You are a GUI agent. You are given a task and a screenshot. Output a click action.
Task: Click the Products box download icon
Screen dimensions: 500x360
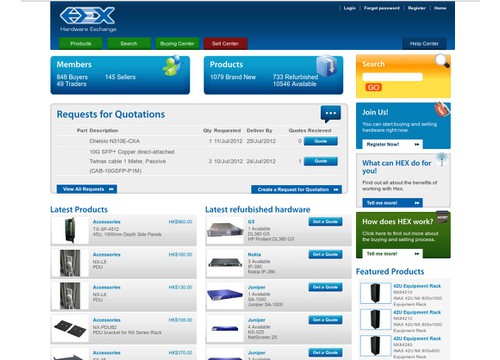(x=327, y=66)
